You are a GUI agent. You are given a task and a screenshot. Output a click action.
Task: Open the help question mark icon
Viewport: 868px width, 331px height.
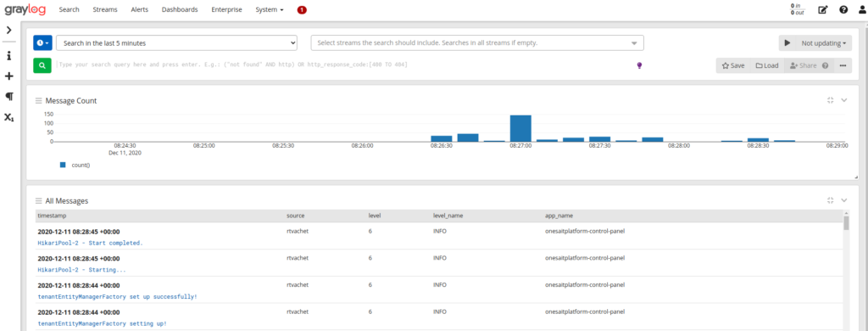[x=843, y=9]
